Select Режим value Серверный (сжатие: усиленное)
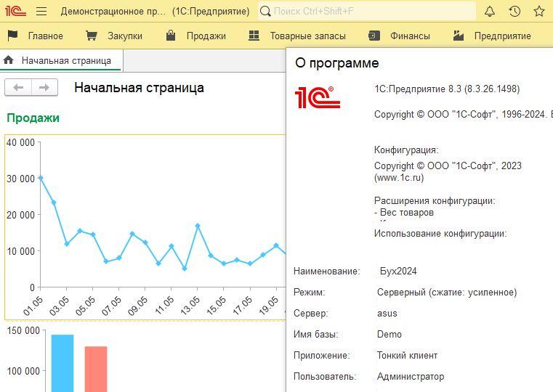Viewport: 553px width, 392px height. click(x=447, y=293)
